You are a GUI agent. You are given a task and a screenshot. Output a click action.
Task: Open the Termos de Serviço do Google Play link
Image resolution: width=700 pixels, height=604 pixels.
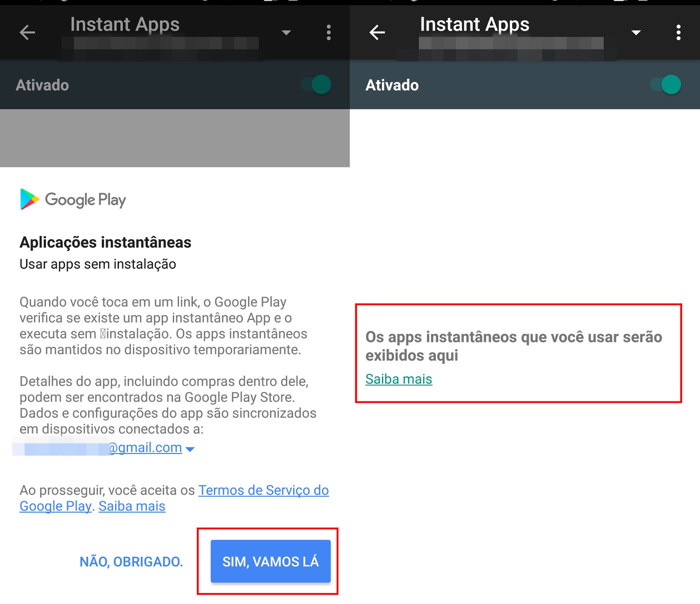coord(174,498)
